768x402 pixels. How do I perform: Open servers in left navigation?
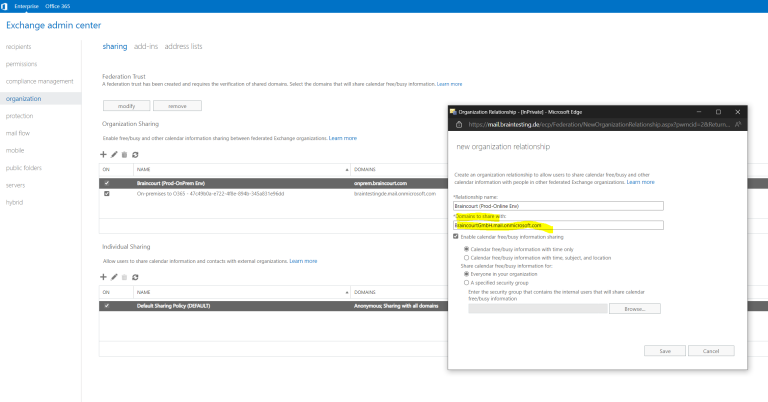click(15, 185)
